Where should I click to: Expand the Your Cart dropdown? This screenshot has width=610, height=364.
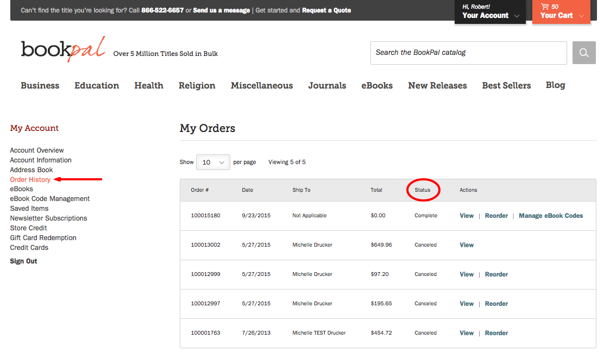[561, 11]
